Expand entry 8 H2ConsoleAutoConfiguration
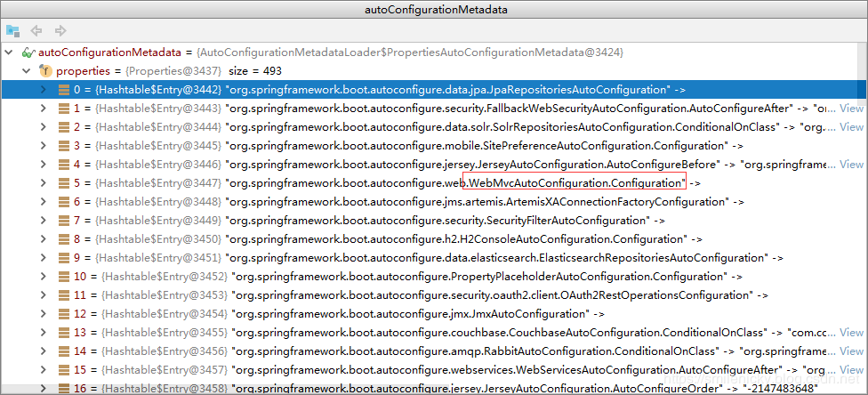 44,238
